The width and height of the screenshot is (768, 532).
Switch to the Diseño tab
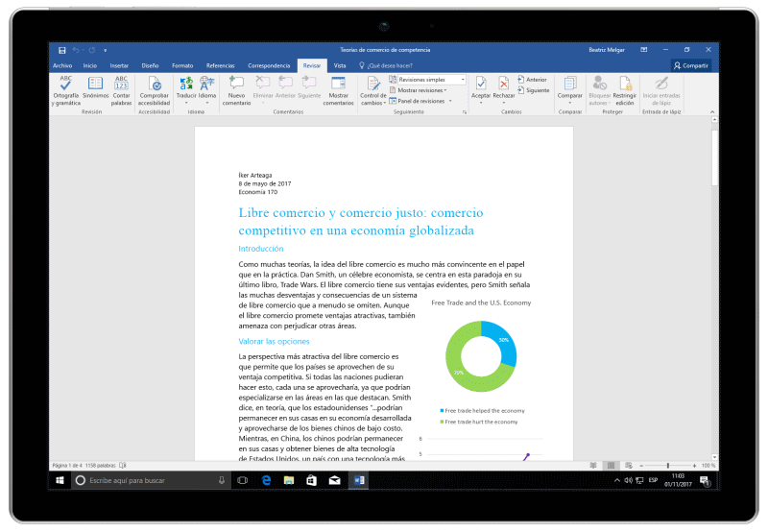coord(150,65)
